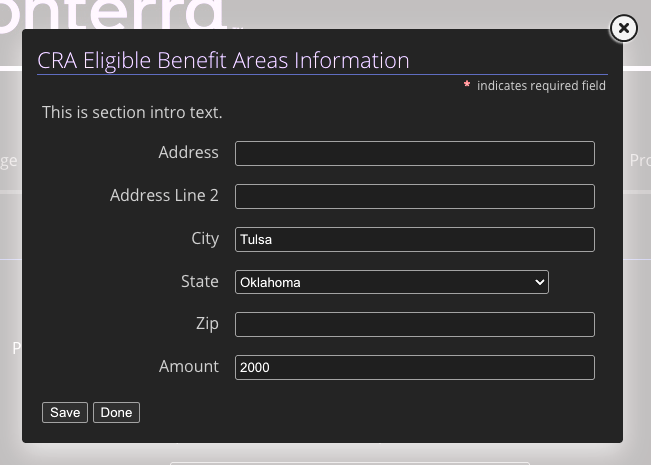651x465 pixels.
Task: Close the dialog with the X icon
Action: (624, 28)
